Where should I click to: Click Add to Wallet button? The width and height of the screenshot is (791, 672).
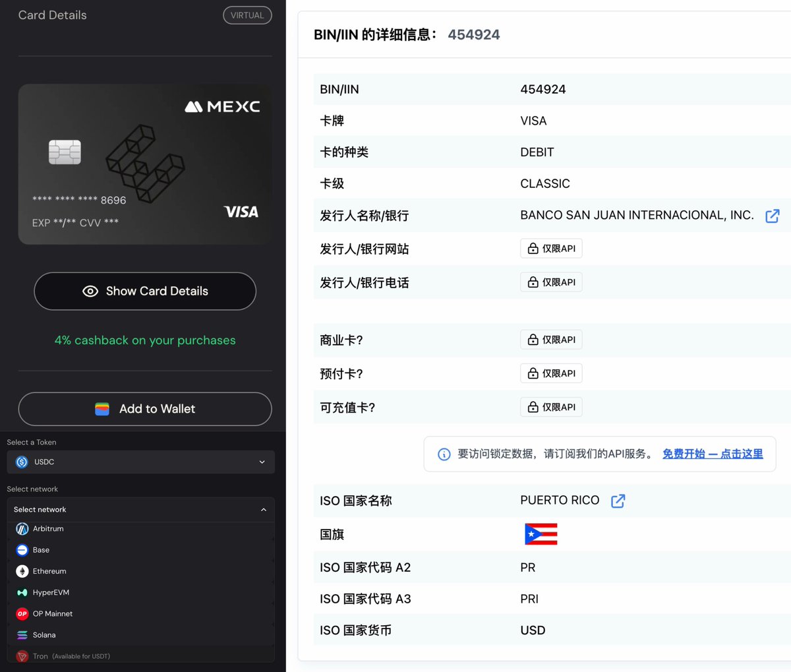click(145, 409)
